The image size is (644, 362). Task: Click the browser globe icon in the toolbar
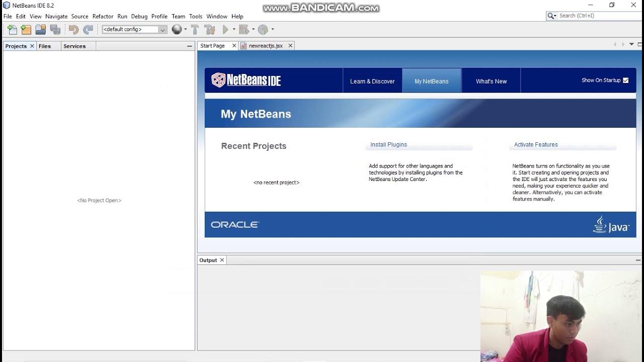[x=177, y=30]
